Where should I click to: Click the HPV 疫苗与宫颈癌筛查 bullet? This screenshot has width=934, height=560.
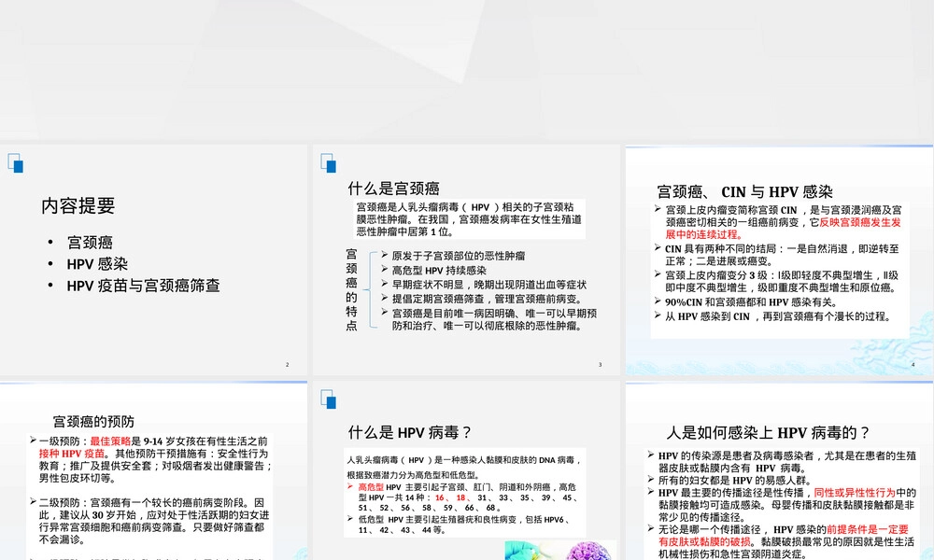tap(144, 286)
